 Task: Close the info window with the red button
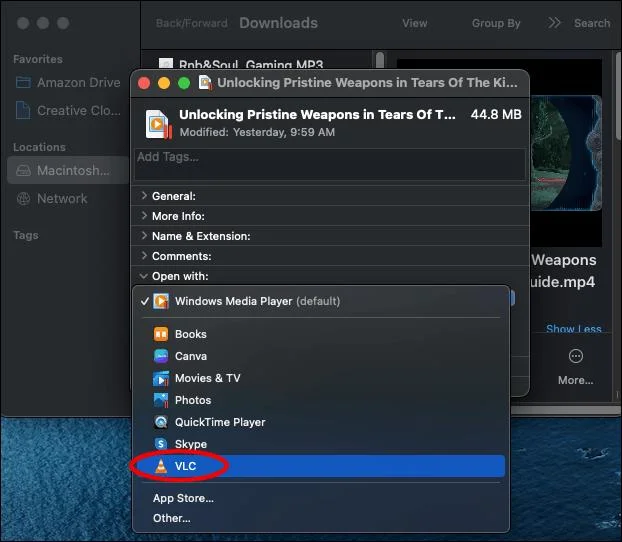[144, 83]
